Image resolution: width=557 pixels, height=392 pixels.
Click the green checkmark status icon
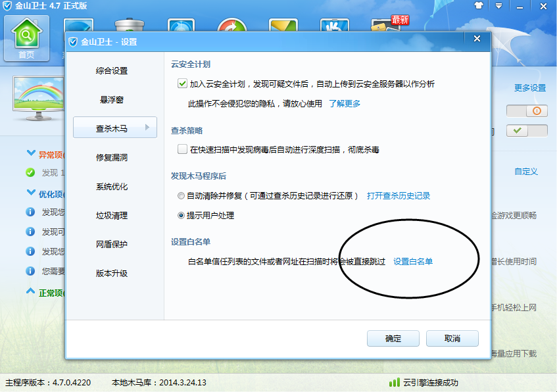coord(30,172)
